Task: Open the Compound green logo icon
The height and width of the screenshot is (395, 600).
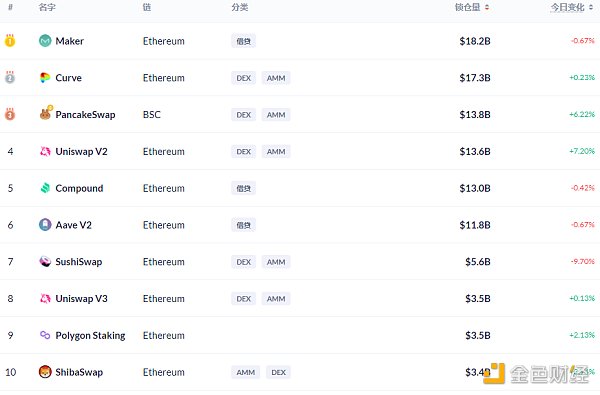Action: (x=45, y=188)
